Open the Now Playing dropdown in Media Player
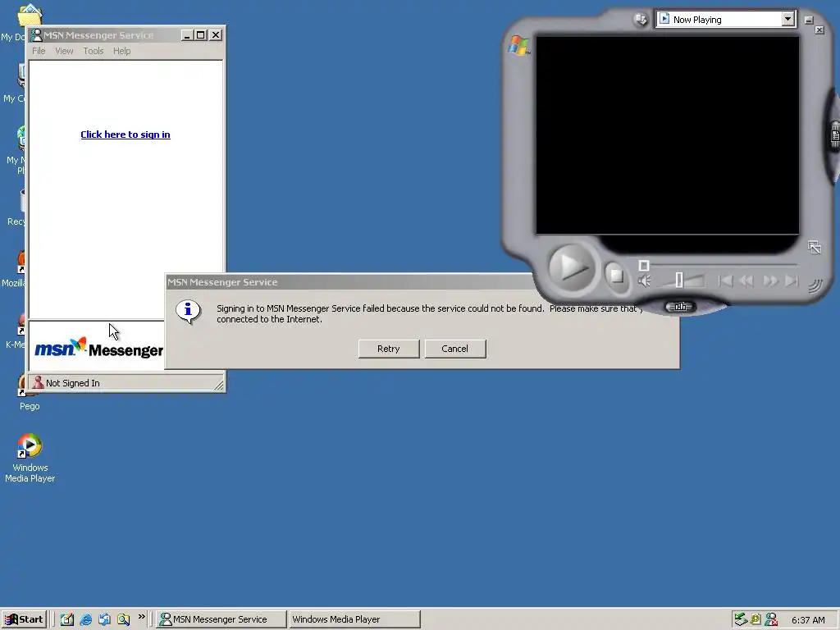This screenshot has height=630, width=840. (787, 20)
